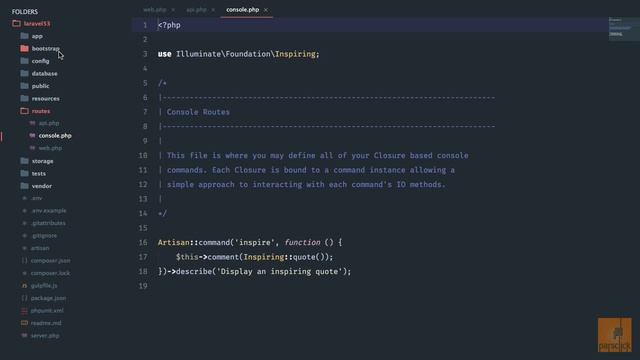Open readme.md in the sidebar
This screenshot has height=360, width=640.
click(x=46, y=323)
